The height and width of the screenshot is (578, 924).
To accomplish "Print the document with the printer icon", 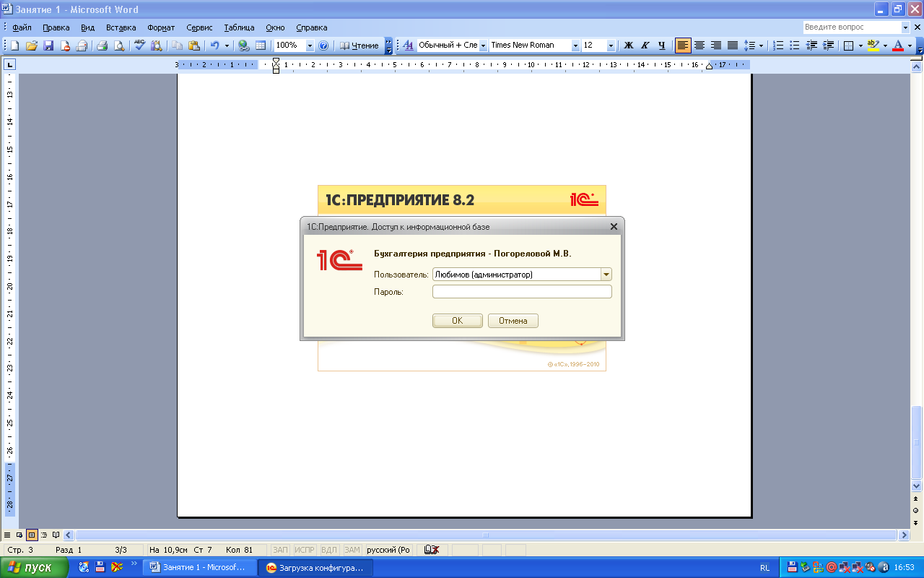I will 102,46.
